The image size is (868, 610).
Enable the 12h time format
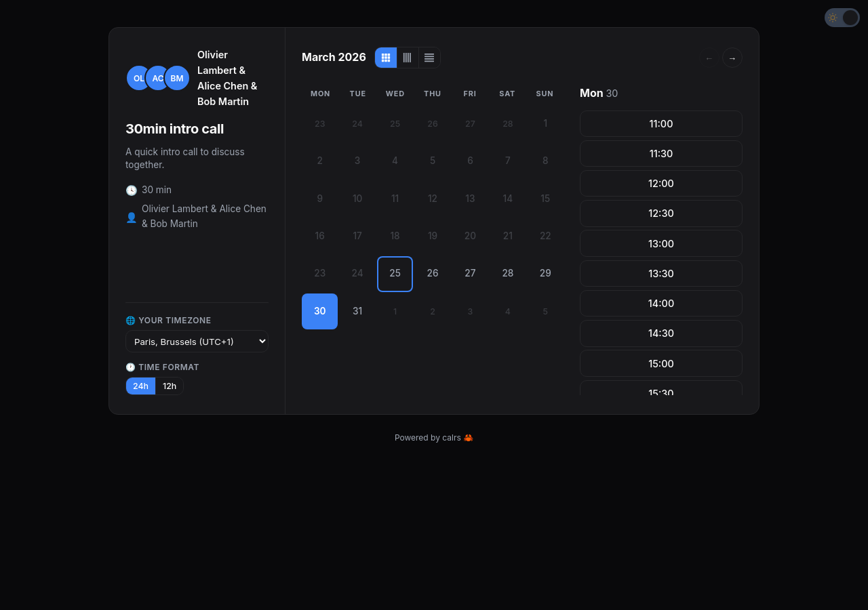point(169,386)
